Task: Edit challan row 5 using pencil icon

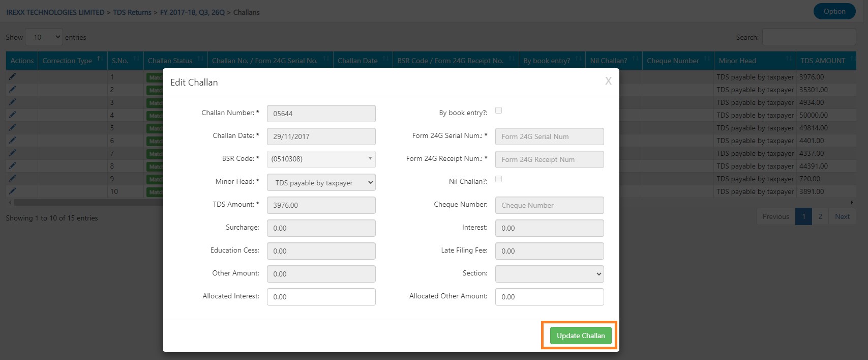Action: (x=12, y=128)
